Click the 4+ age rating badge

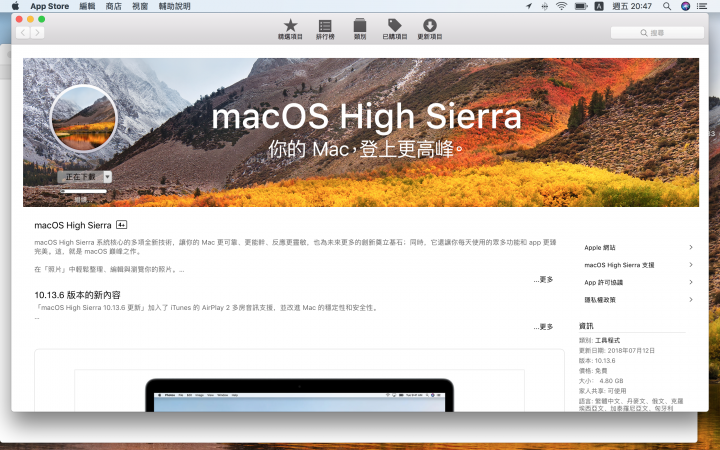point(121,225)
